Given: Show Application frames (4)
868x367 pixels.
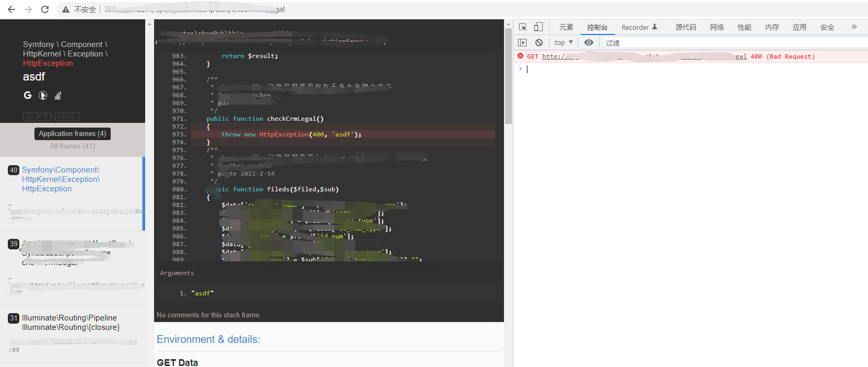Looking at the screenshot, I should point(73,134).
